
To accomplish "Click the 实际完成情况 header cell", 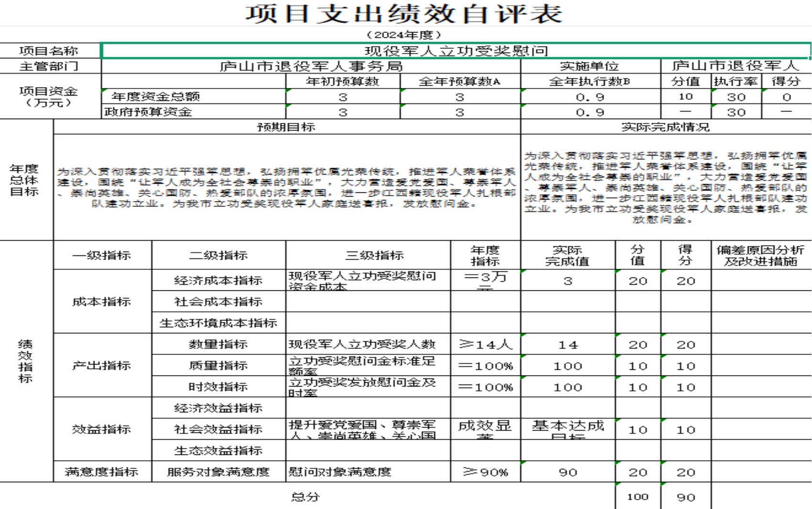I will (x=665, y=127).
